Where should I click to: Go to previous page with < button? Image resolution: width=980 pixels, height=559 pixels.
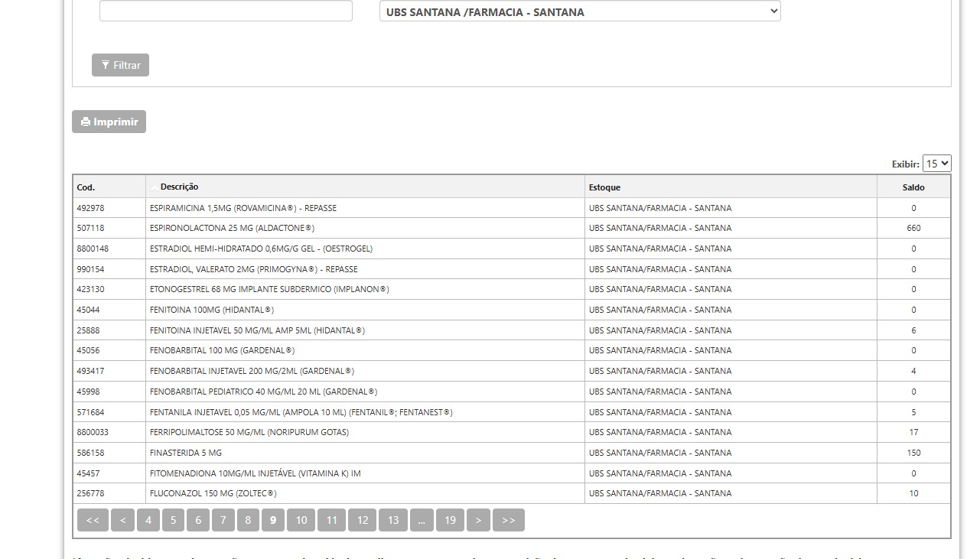pyautogui.click(x=122, y=520)
